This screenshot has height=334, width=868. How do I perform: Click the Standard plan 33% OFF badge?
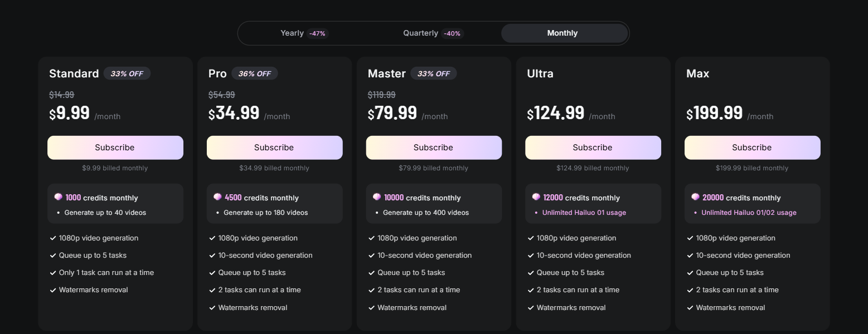click(127, 73)
